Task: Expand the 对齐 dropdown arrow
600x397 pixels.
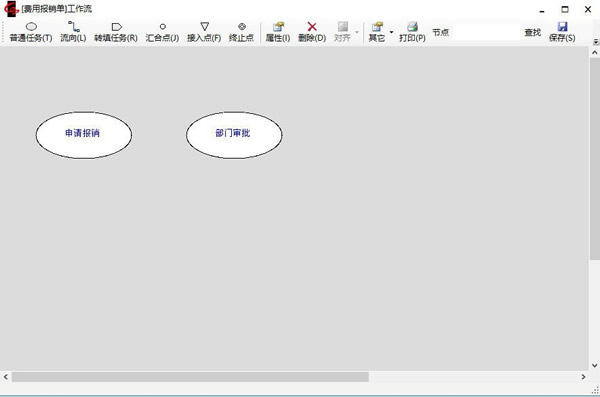Action: tap(357, 32)
